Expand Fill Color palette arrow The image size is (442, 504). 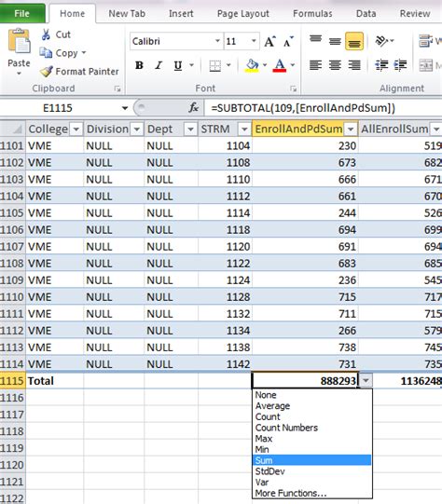click(265, 65)
